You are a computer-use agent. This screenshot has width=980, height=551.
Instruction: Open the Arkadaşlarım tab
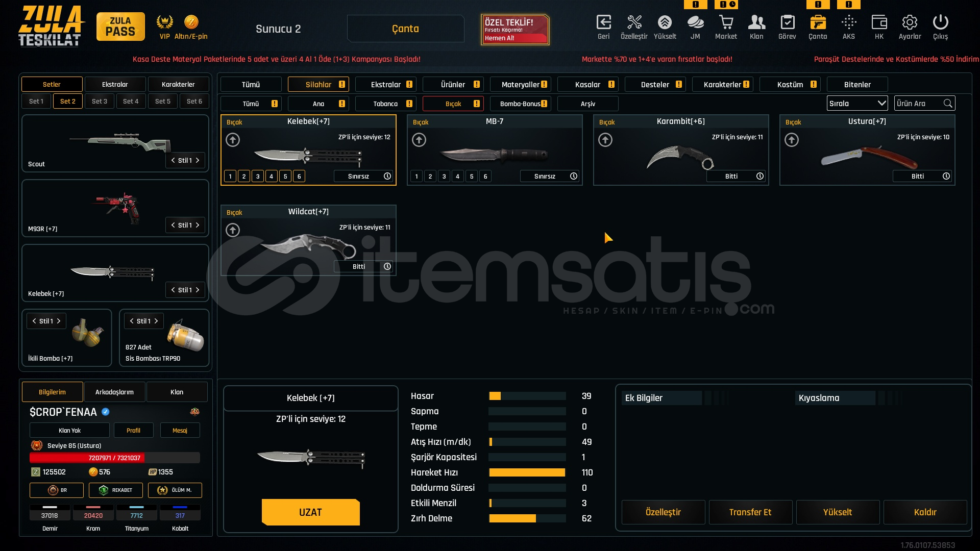click(x=115, y=392)
